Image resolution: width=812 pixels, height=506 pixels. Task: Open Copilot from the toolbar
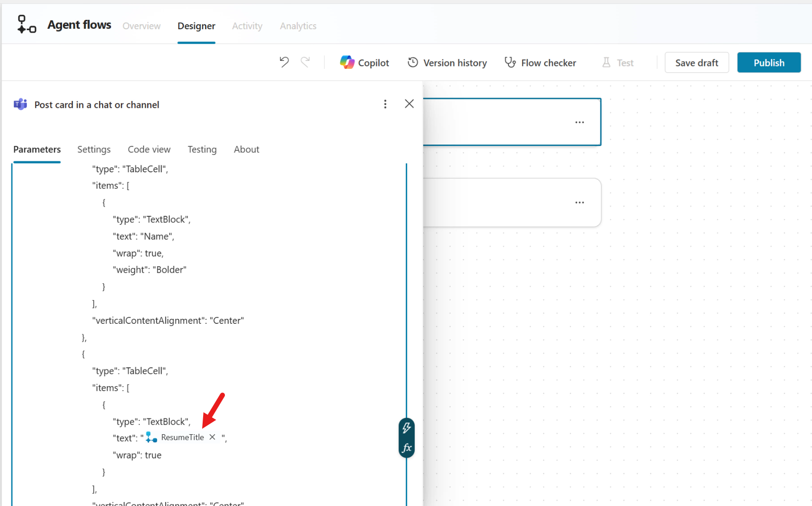pyautogui.click(x=365, y=63)
